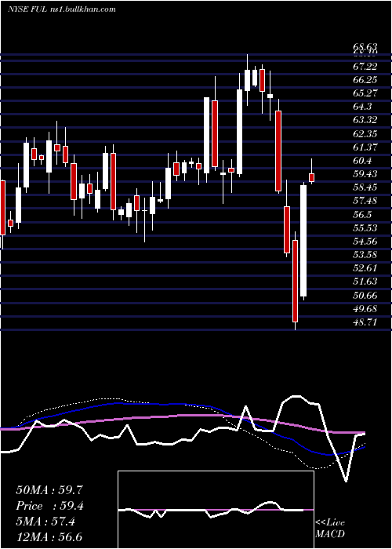Select the 49.68 price level
This screenshot has width=392, height=549.
point(365,309)
